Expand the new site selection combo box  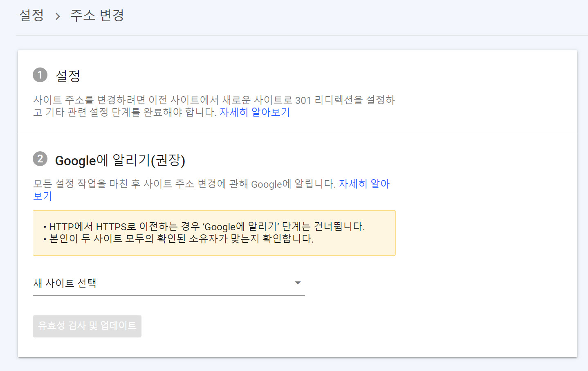coord(168,283)
